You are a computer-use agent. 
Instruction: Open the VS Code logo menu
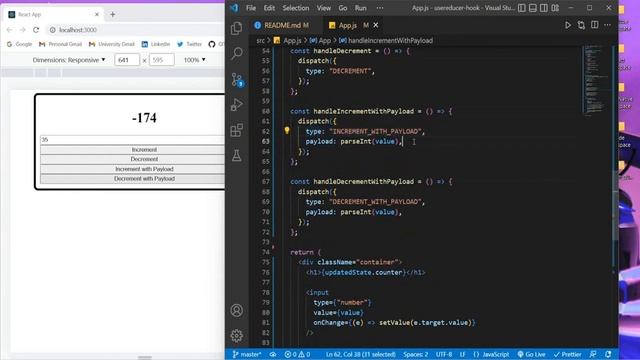tap(234, 8)
